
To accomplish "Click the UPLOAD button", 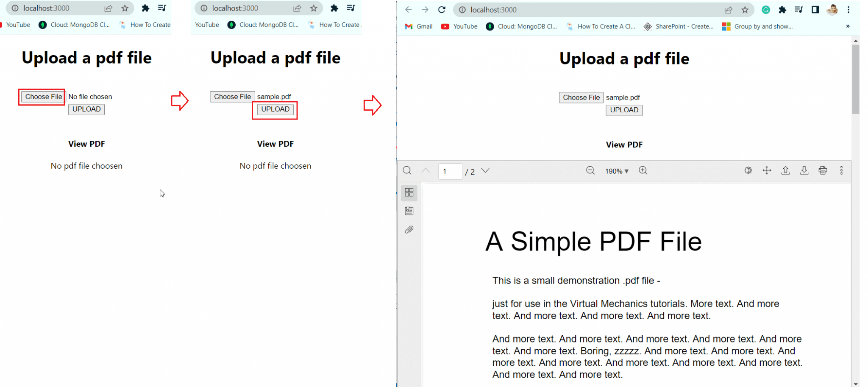I will (x=624, y=110).
